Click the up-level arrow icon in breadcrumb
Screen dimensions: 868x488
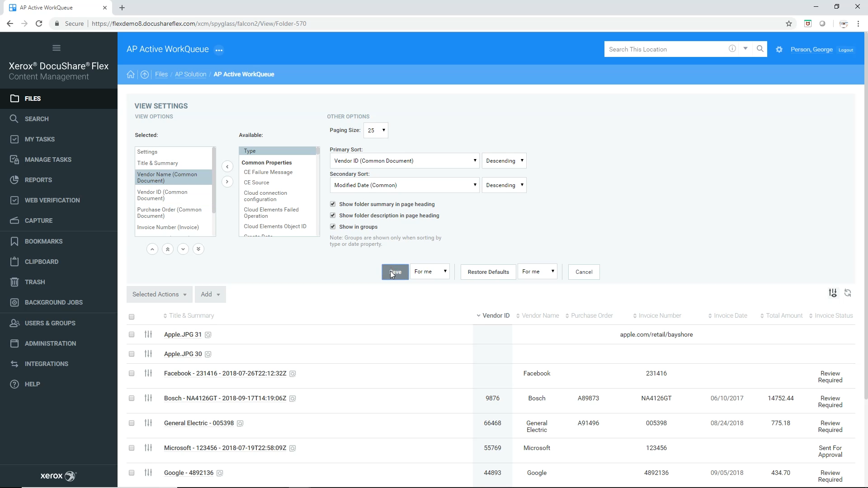[x=145, y=75]
